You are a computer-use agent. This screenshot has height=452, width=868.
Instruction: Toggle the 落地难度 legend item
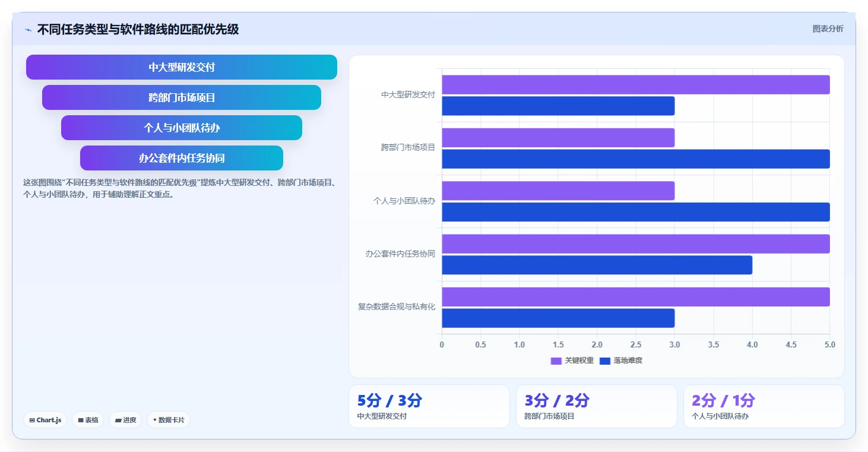(x=621, y=361)
